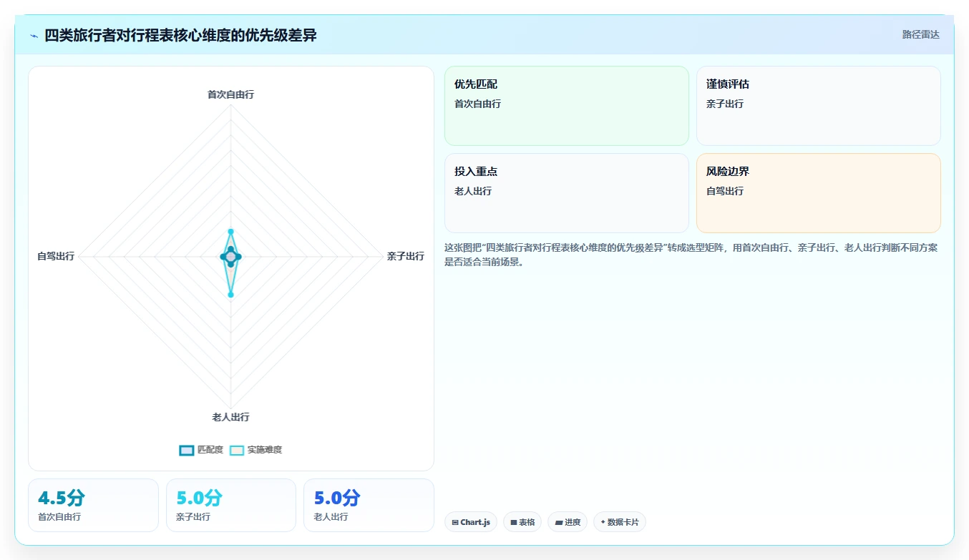The height and width of the screenshot is (560, 969).
Task: Click the 亲子出行 radar axis label
Action: coord(405,256)
